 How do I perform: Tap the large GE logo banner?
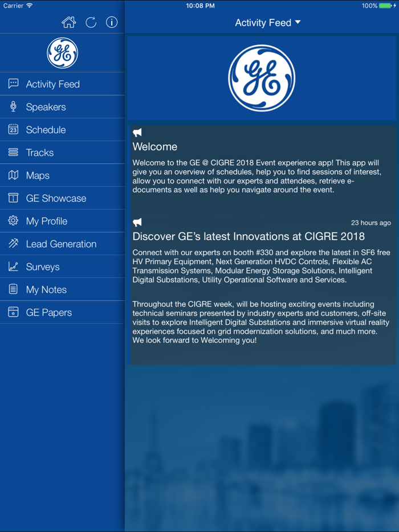coord(262,78)
